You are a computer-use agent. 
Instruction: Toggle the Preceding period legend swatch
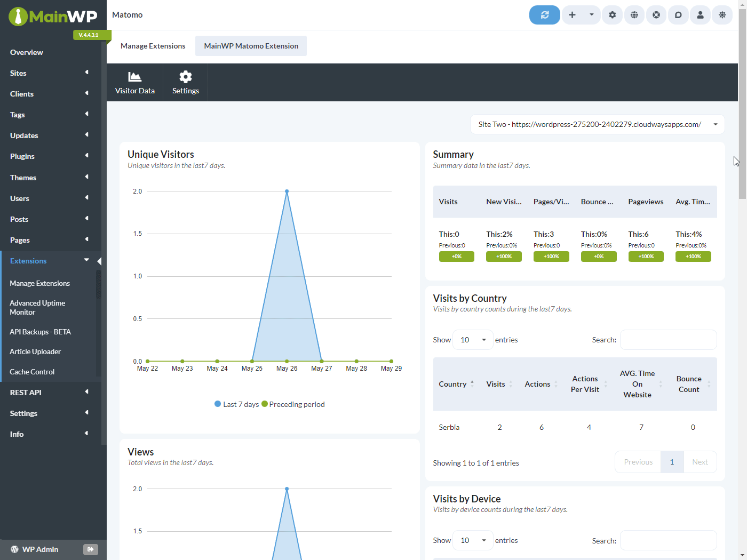click(x=265, y=404)
